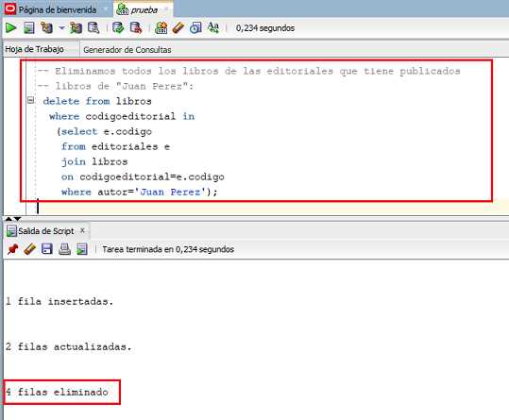Select the prueba worksheet tab
The width and height of the screenshot is (509, 420).
[144, 9]
